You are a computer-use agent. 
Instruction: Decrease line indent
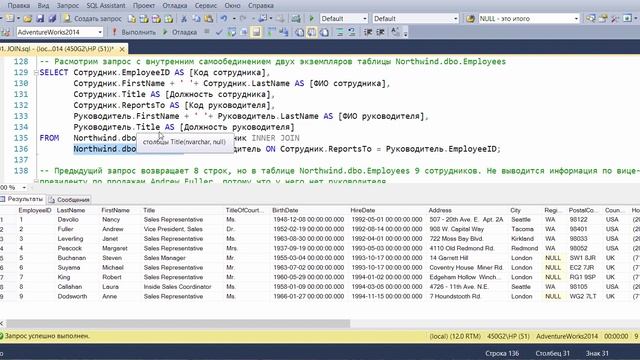[368, 32]
